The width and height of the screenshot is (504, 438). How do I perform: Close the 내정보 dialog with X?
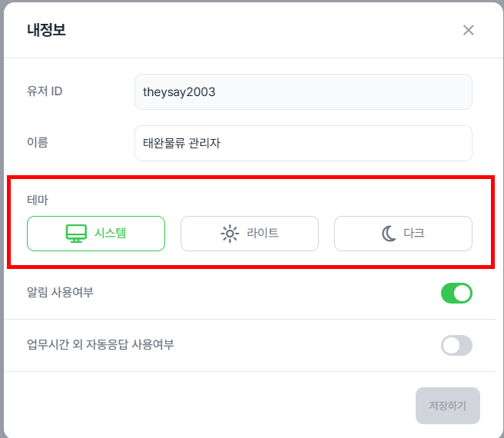[469, 30]
